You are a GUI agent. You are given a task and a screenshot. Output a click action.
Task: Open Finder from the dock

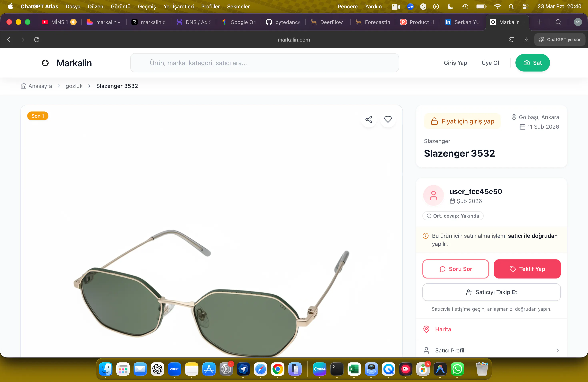click(105, 369)
